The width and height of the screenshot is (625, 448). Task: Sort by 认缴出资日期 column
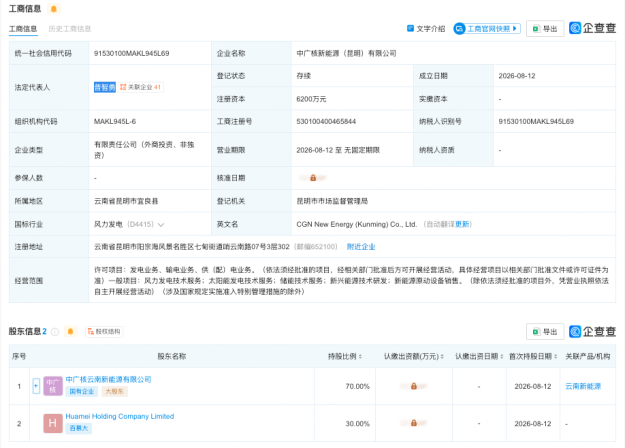(479, 356)
